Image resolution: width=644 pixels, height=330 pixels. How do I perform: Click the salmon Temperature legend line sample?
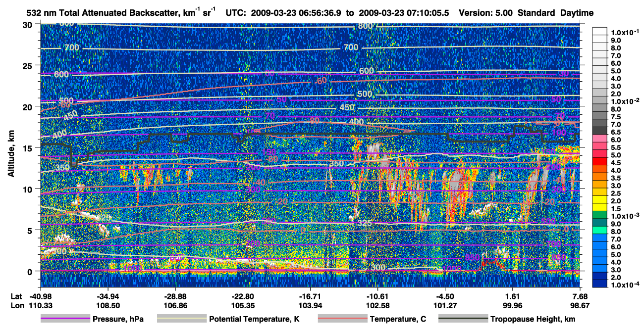coord(342,319)
